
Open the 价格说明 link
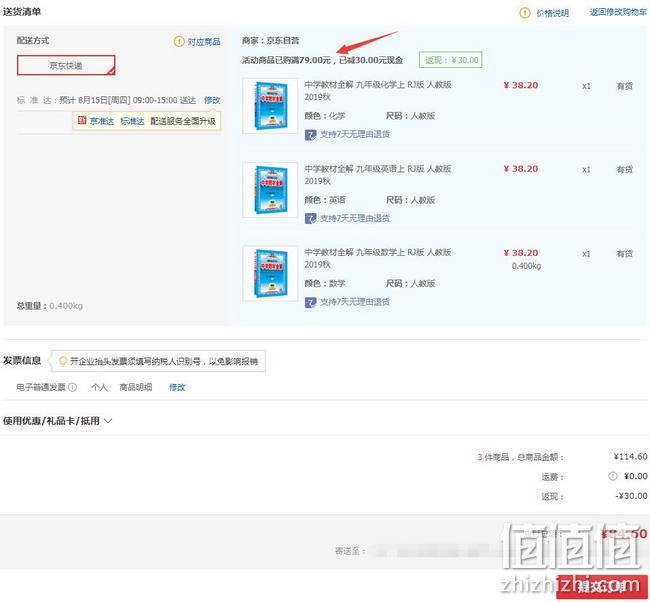(553, 13)
